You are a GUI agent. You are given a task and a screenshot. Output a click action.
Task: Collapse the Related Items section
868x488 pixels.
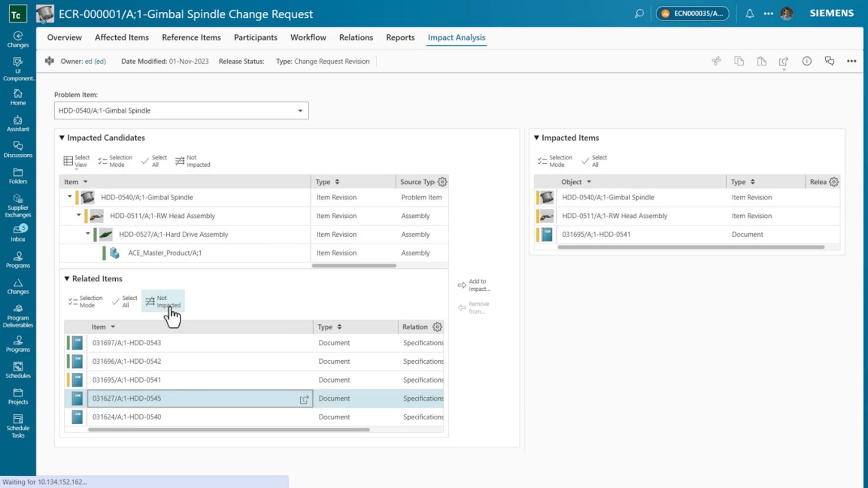[x=67, y=278]
